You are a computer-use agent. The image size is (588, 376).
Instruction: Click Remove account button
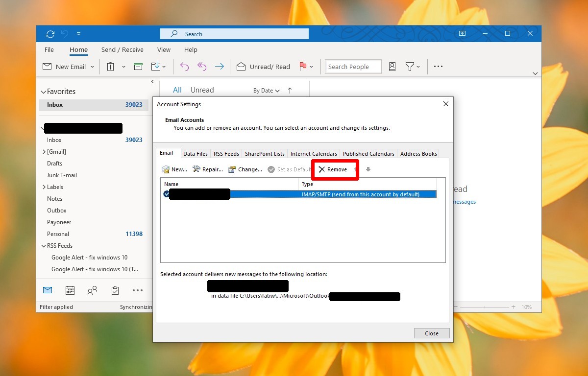(333, 169)
